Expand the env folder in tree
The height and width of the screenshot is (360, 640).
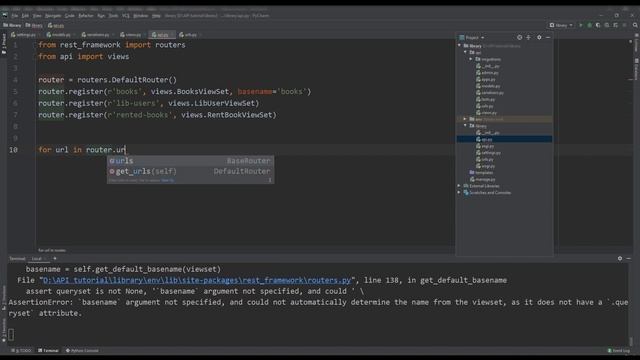(465, 119)
